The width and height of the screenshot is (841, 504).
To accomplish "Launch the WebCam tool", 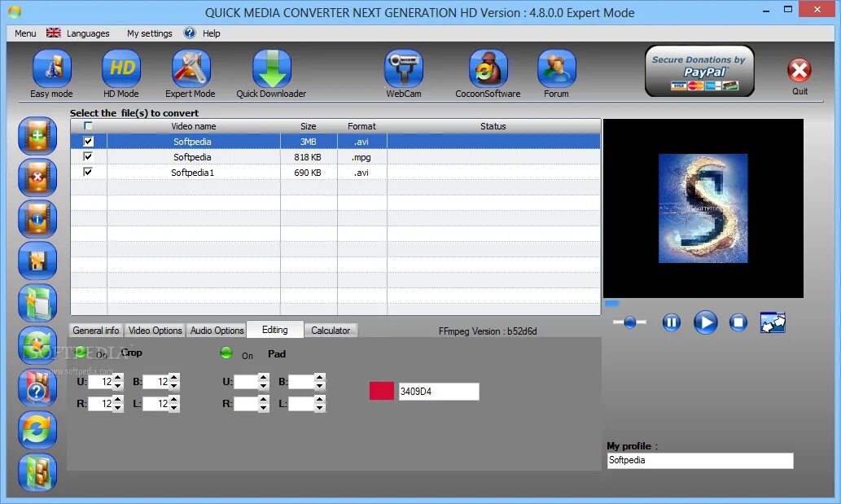I will coord(404,68).
